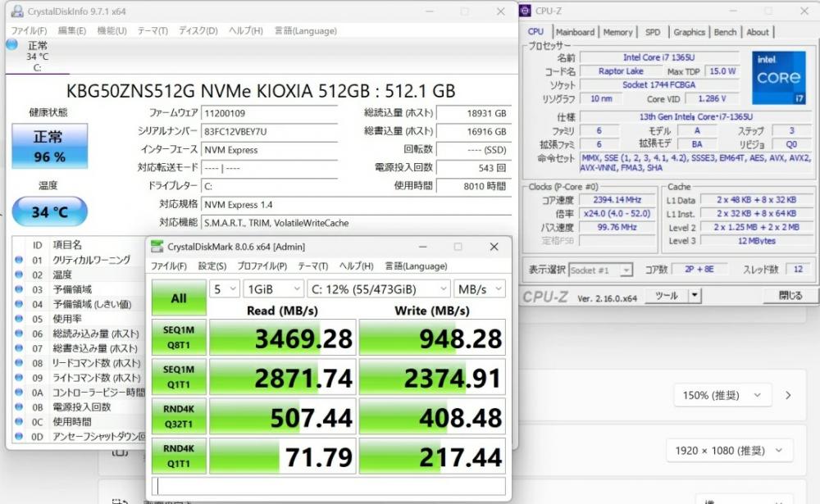
Task: Open 設定(S) menu in CrystalDiskMark
Action: (212, 266)
